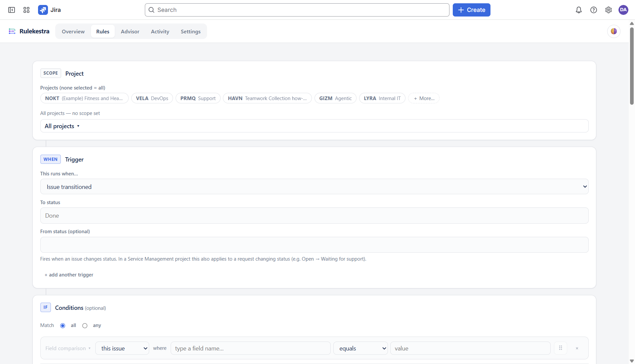Open the 'Issue transitioned' trigger dropdown

(314, 187)
